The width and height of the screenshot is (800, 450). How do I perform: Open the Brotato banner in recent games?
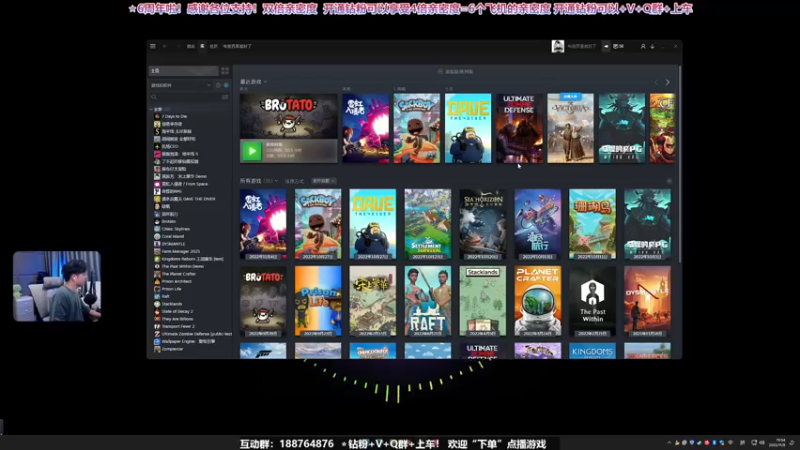click(289, 116)
